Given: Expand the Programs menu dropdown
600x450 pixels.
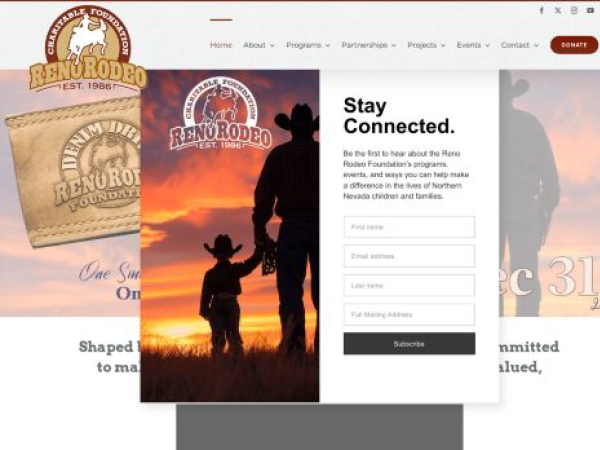Looking at the screenshot, I should (308, 45).
